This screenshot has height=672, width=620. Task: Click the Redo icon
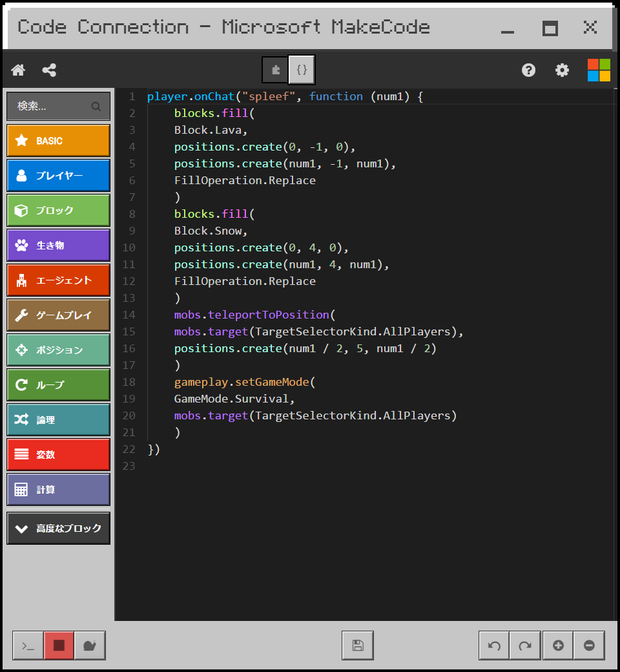pyautogui.click(x=525, y=645)
